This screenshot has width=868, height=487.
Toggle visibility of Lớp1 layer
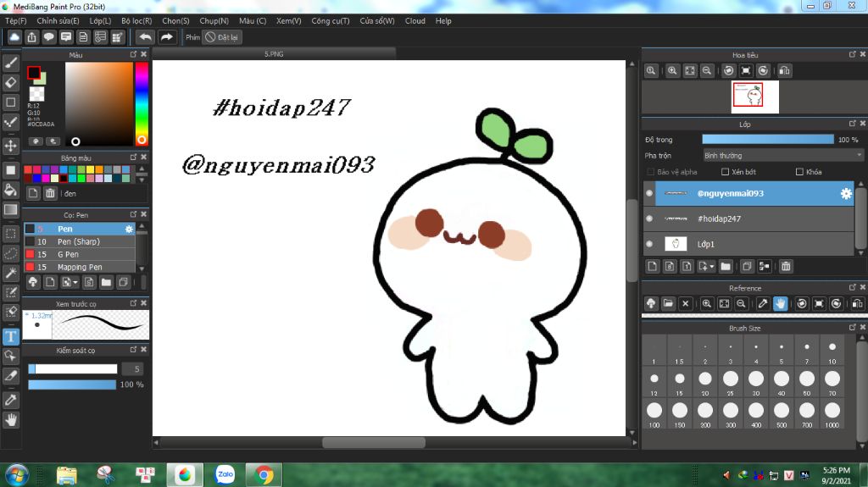[x=649, y=244]
